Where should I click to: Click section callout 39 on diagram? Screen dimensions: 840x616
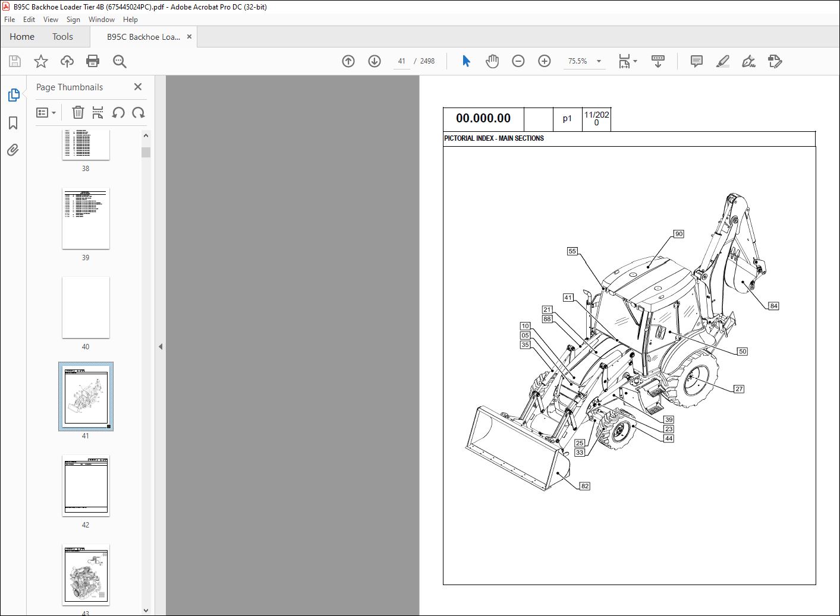669,419
